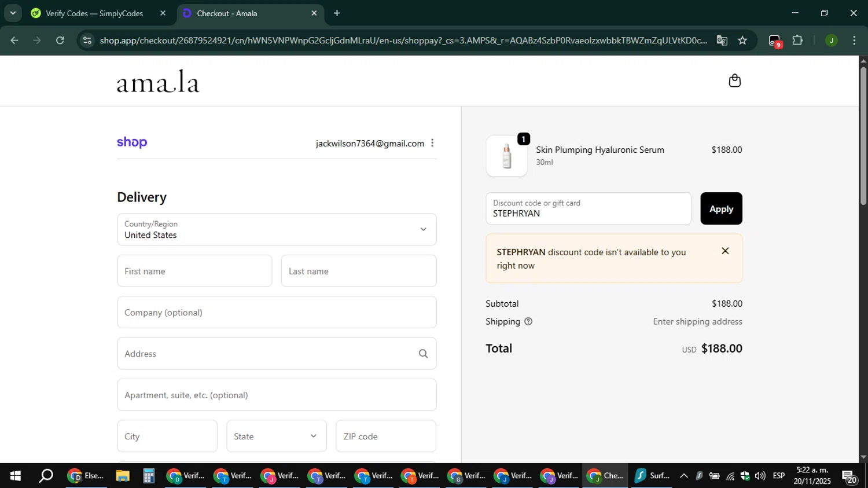The height and width of the screenshot is (488, 868).
Task: Select the Checkout - Amala tab
Action: 250,13
